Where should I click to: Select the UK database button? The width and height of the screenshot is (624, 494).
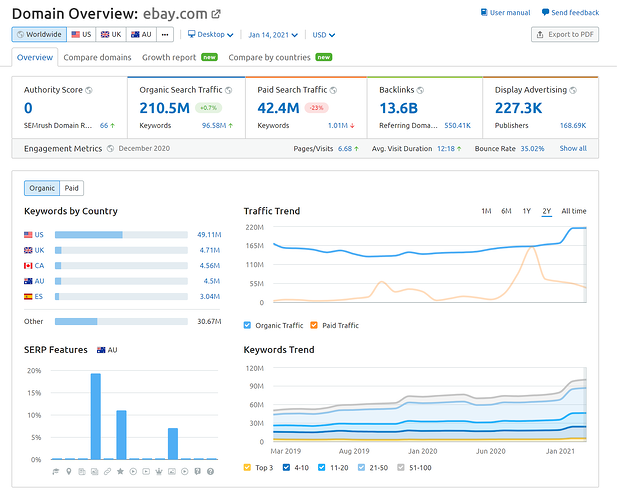[x=111, y=35]
